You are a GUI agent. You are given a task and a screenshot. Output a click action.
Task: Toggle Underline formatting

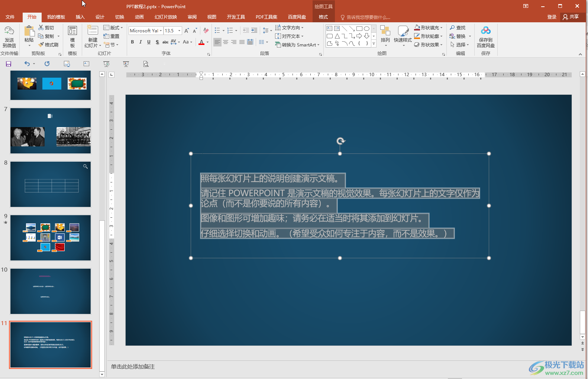(x=149, y=42)
